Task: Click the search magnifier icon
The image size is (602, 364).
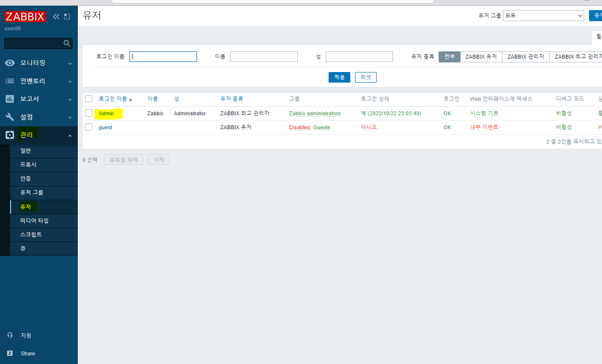Action: (x=67, y=44)
